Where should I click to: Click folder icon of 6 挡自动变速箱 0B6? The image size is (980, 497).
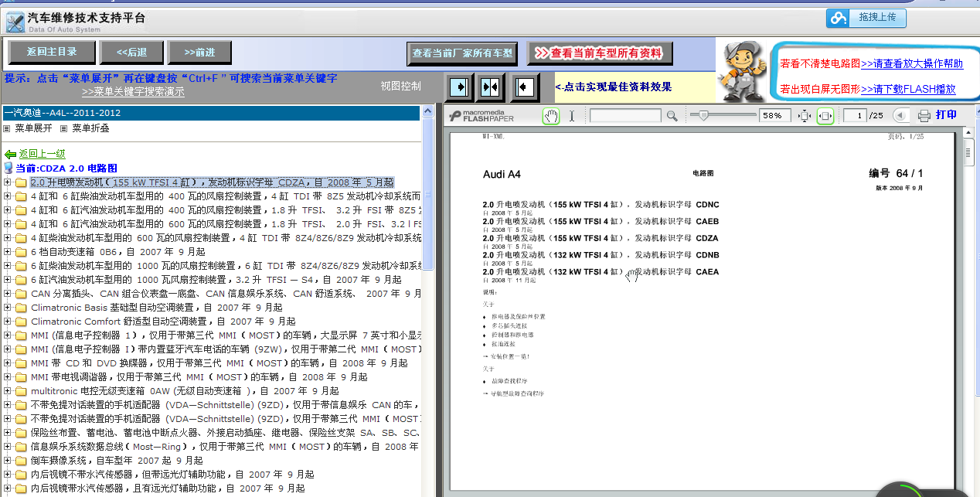pos(21,252)
